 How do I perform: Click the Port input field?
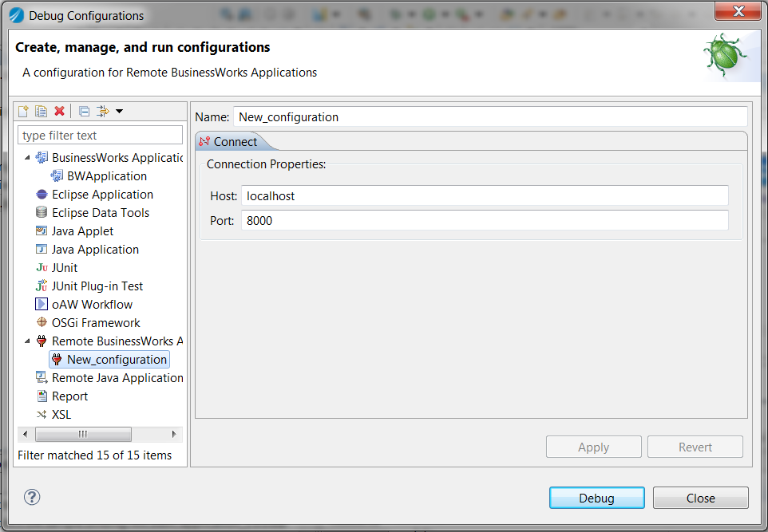pos(485,220)
